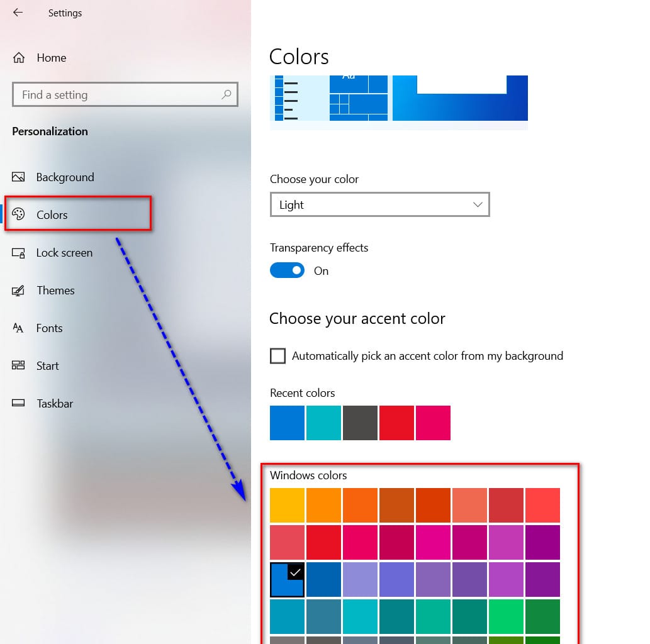Click the Colors palette icon

[x=18, y=214]
